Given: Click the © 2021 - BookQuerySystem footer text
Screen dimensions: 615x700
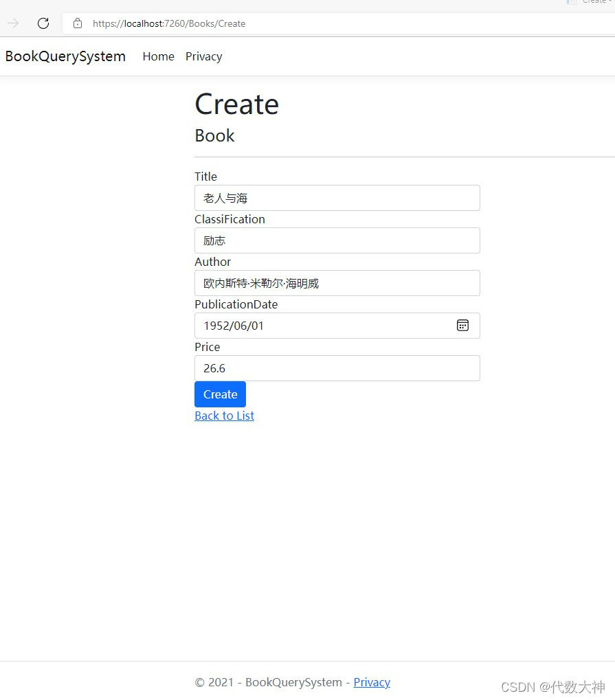Looking at the screenshot, I should (x=269, y=682).
